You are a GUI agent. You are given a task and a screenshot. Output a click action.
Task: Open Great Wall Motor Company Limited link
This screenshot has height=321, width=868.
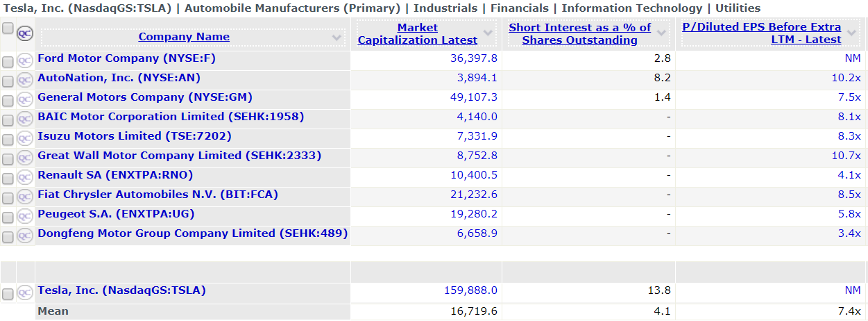pyautogui.click(x=180, y=156)
